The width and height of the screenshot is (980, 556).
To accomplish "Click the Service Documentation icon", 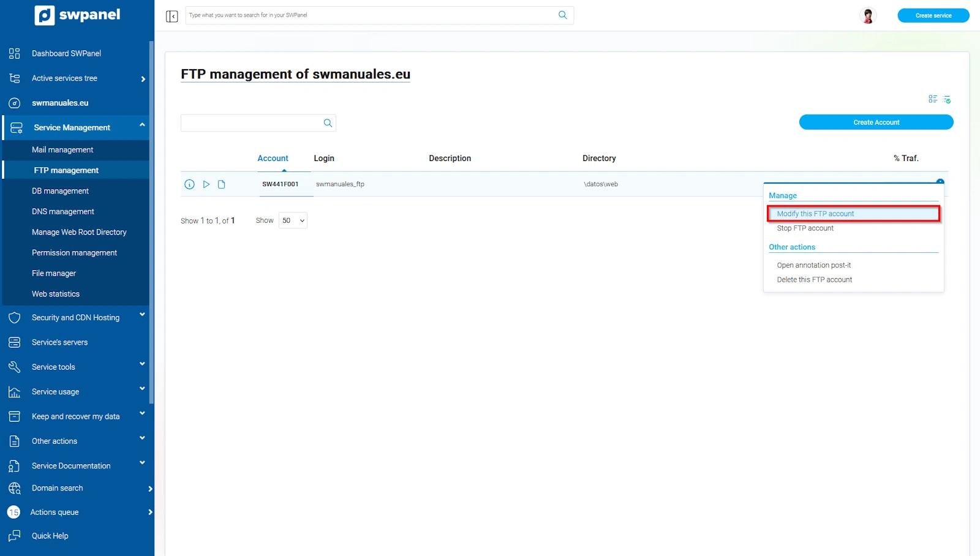I will click(x=15, y=466).
